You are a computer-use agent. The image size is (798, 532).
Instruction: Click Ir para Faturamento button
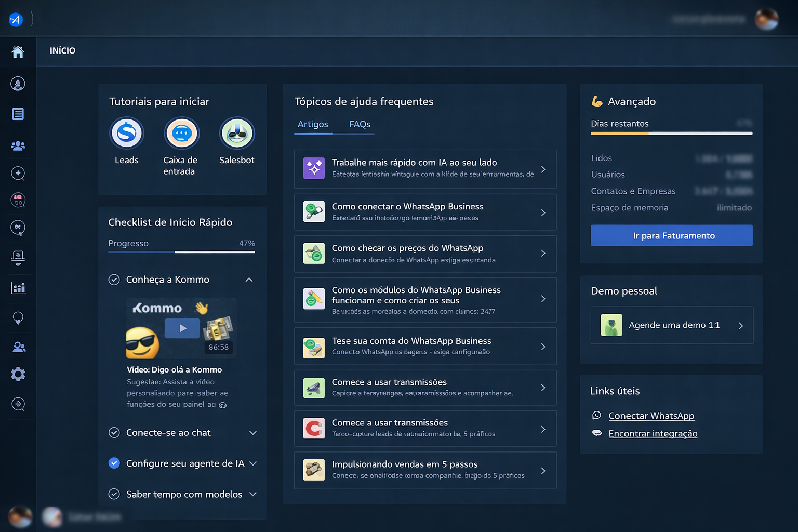tap(671, 235)
